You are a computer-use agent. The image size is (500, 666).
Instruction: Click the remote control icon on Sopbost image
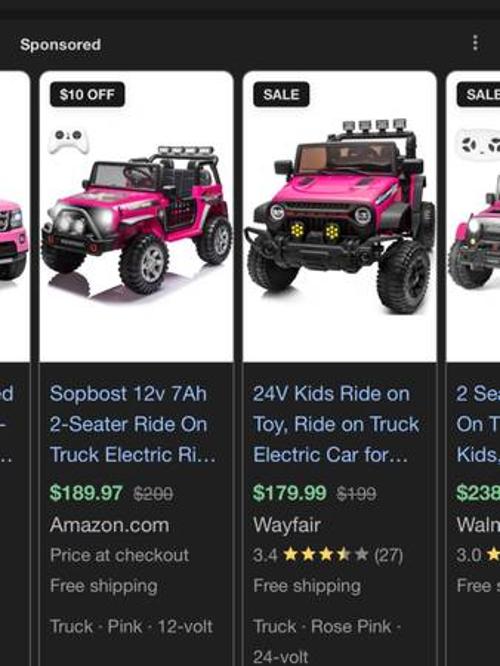click(69, 141)
